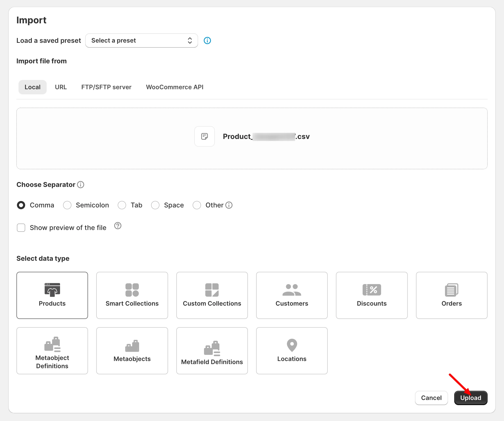504x421 pixels.
Task: Switch to the Local import tab
Action: point(33,87)
